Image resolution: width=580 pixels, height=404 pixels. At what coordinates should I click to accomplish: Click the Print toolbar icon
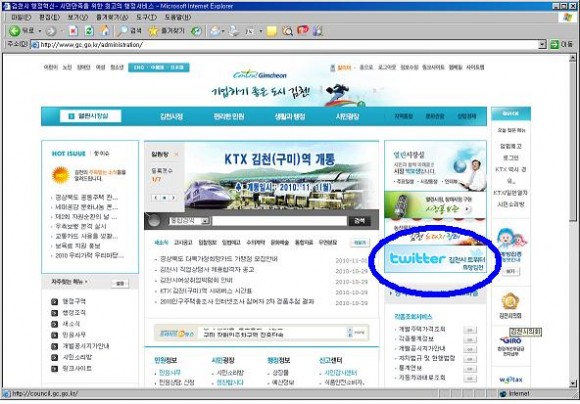[x=234, y=31]
